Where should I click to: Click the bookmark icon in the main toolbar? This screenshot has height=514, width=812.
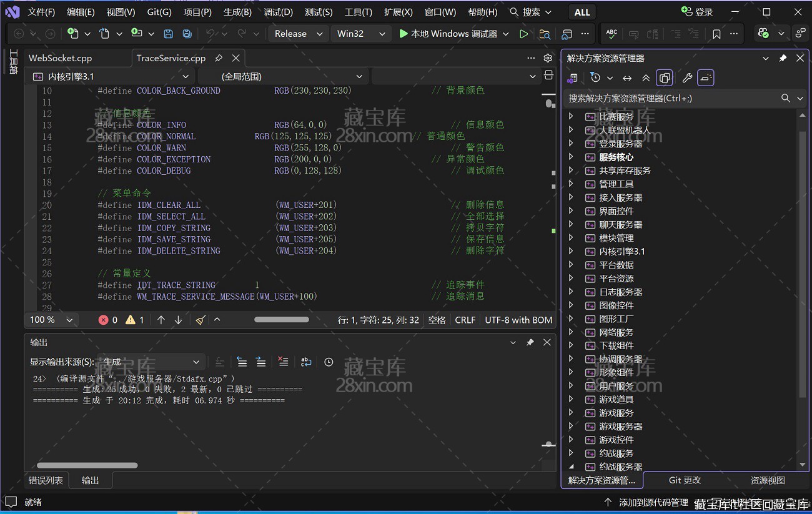click(x=716, y=34)
